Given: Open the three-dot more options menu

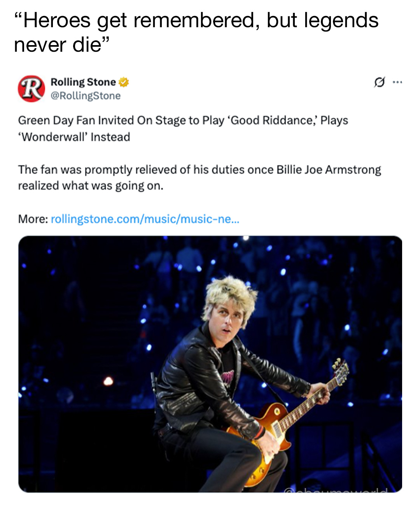Looking at the screenshot, I should click(397, 82).
